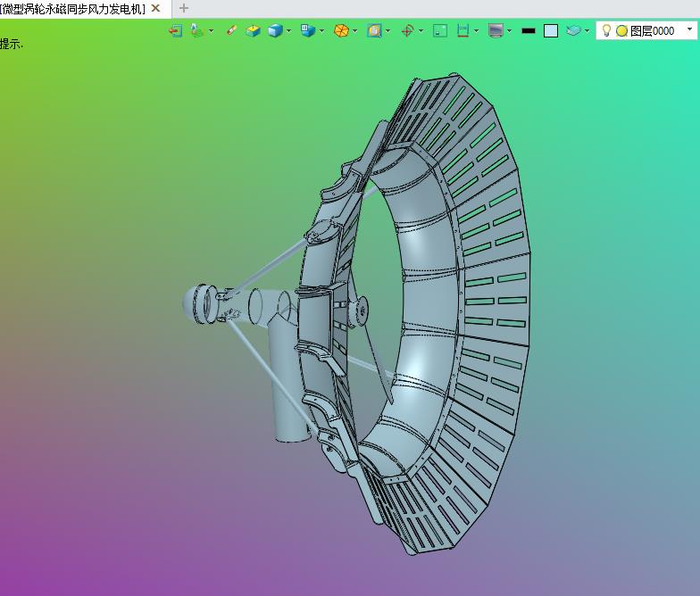700x596 pixels.
Task: Open the coordinate system icon's dropdown arrow
Action: tap(211, 30)
